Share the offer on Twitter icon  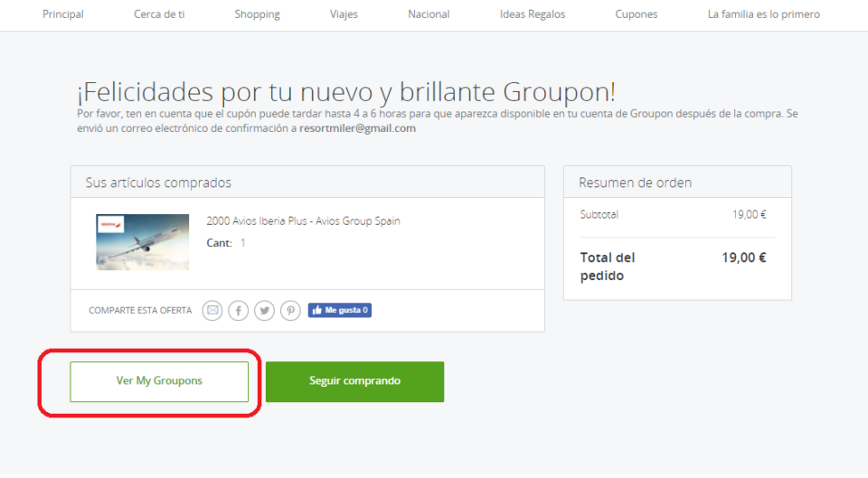[x=264, y=310]
